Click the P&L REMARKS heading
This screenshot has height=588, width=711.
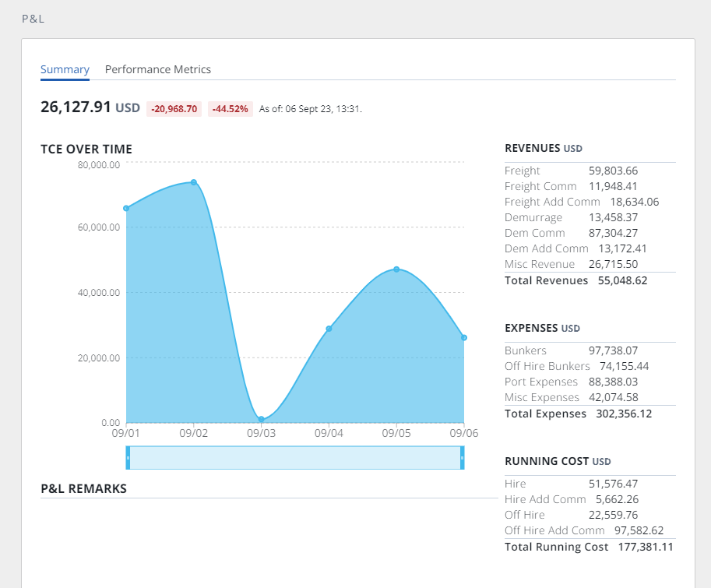click(x=83, y=488)
